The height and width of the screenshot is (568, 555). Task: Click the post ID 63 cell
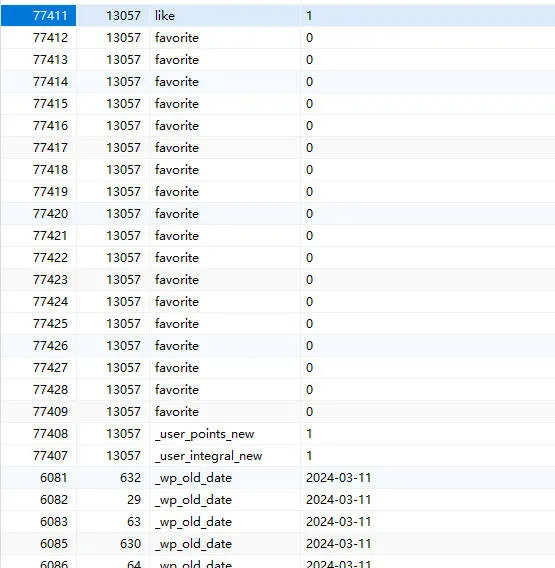[113, 522]
